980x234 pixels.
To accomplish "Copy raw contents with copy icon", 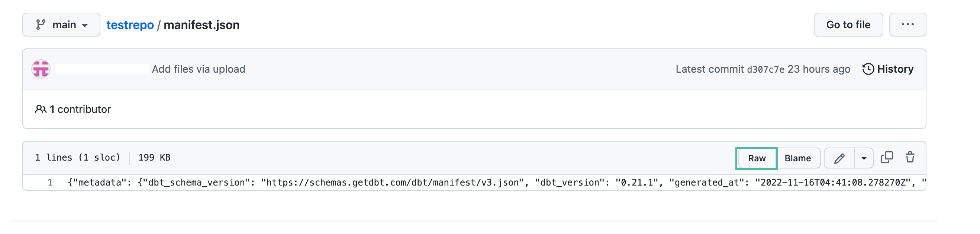I will pos(887,157).
